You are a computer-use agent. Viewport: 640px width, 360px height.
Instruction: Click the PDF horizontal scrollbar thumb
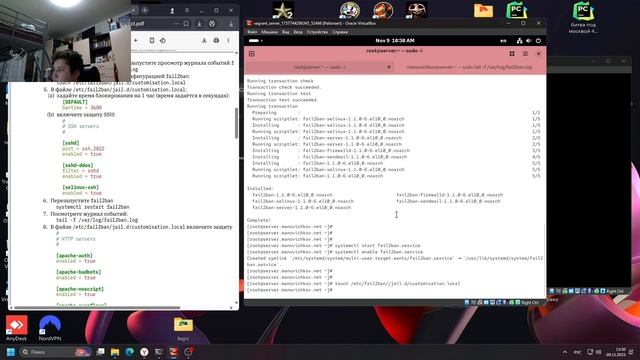(97, 307)
